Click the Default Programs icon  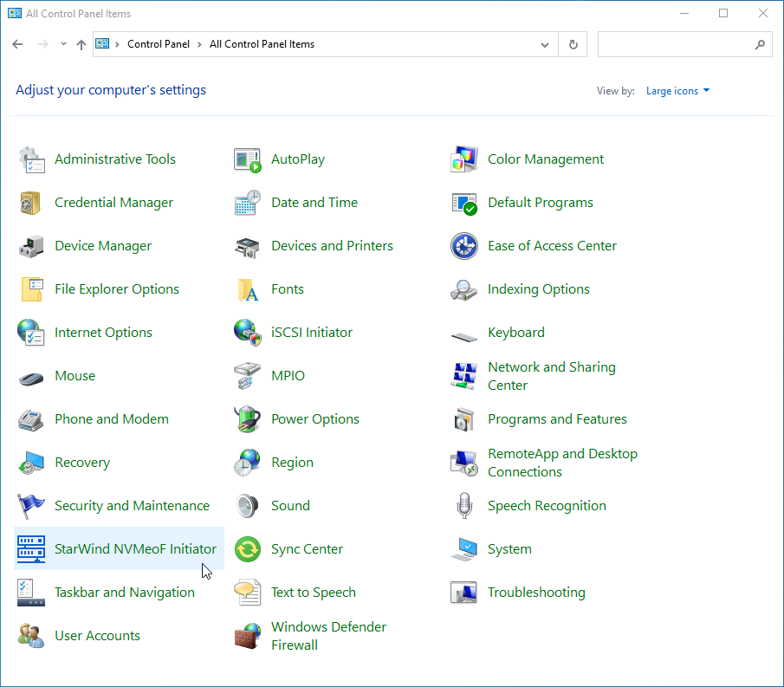click(464, 203)
